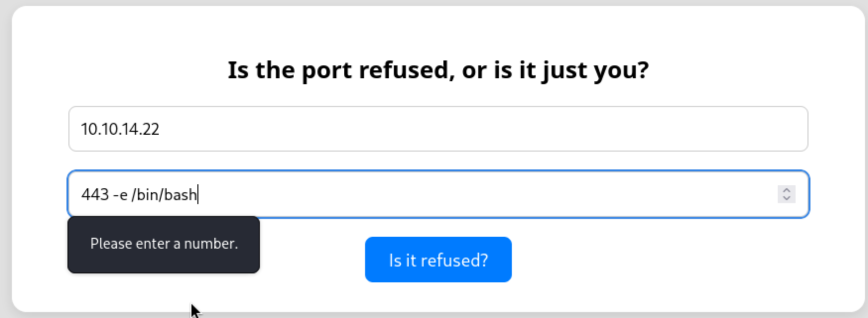This screenshot has width=868, height=318.
Task: Place cursor on "443" in the port field
Action: point(95,195)
